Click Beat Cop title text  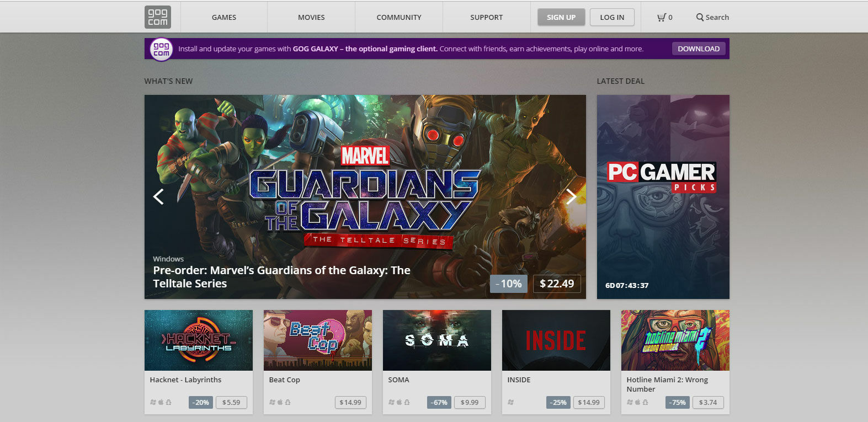tap(284, 380)
